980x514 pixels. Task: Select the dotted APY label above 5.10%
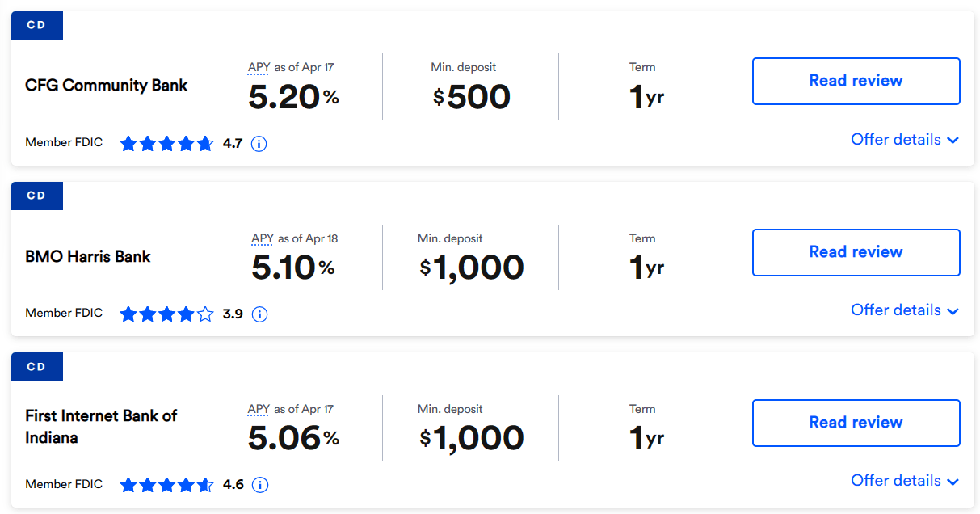coord(263,238)
